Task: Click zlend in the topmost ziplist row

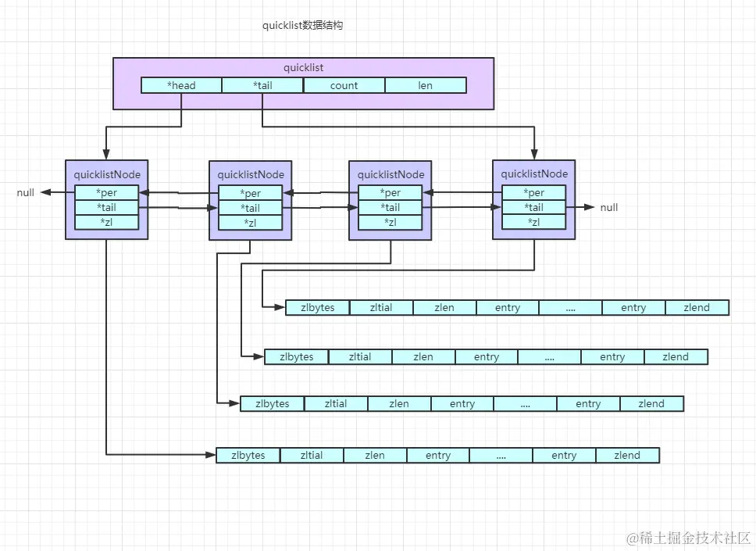Action: pos(697,307)
